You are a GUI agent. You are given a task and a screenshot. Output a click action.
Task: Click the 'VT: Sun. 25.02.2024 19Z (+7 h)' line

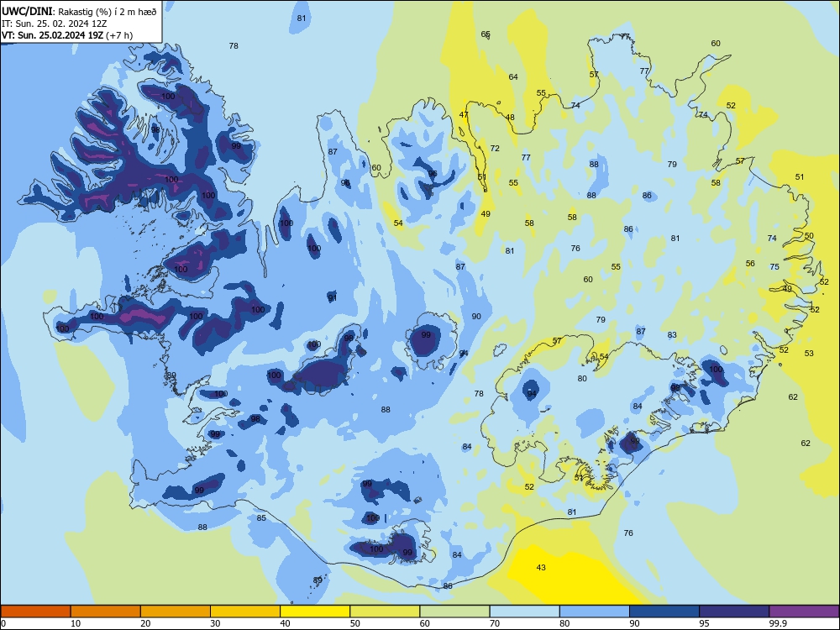pos(67,35)
